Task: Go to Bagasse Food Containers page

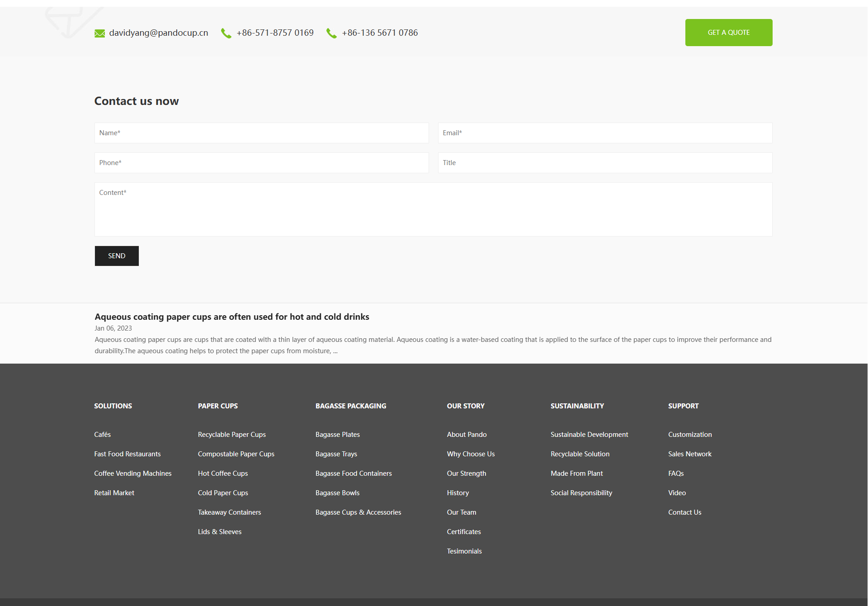Action: point(354,473)
